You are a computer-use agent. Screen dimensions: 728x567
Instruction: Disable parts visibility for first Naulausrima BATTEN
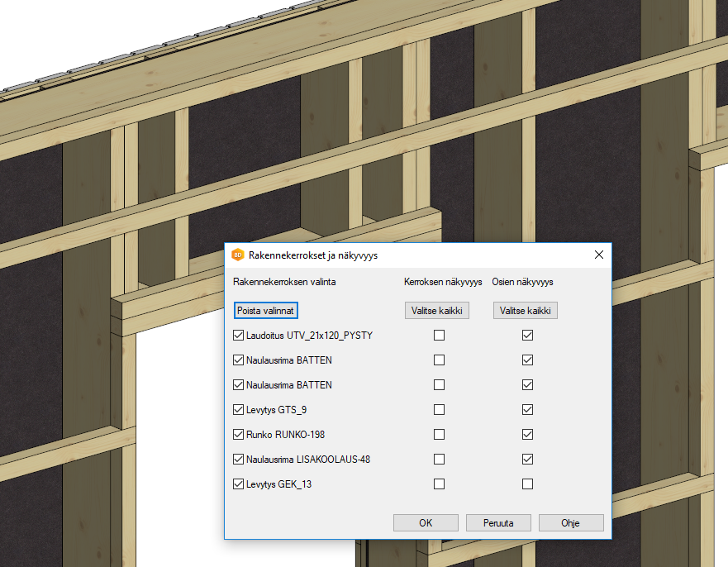527,360
